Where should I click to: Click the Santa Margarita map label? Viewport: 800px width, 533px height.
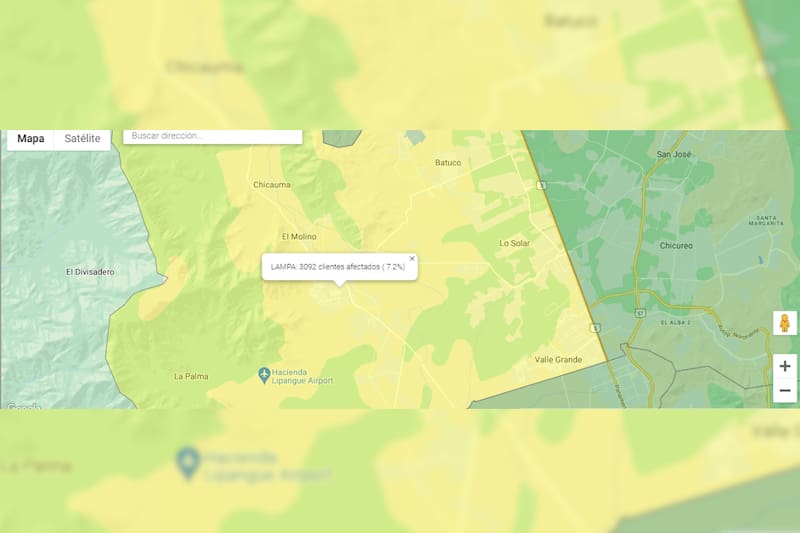pyautogui.click(x=766, y=220)
